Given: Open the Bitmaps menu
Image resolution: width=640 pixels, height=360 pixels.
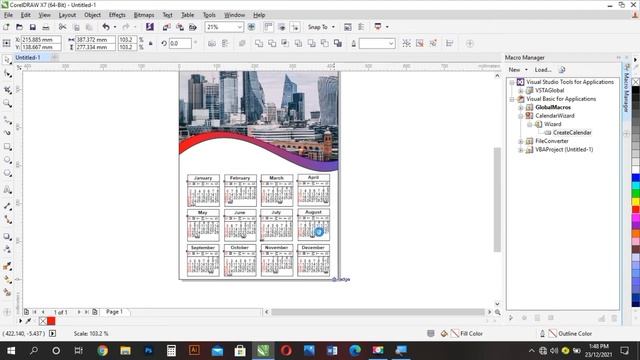Looking at the screenshot, I should [x=144, y=15].
